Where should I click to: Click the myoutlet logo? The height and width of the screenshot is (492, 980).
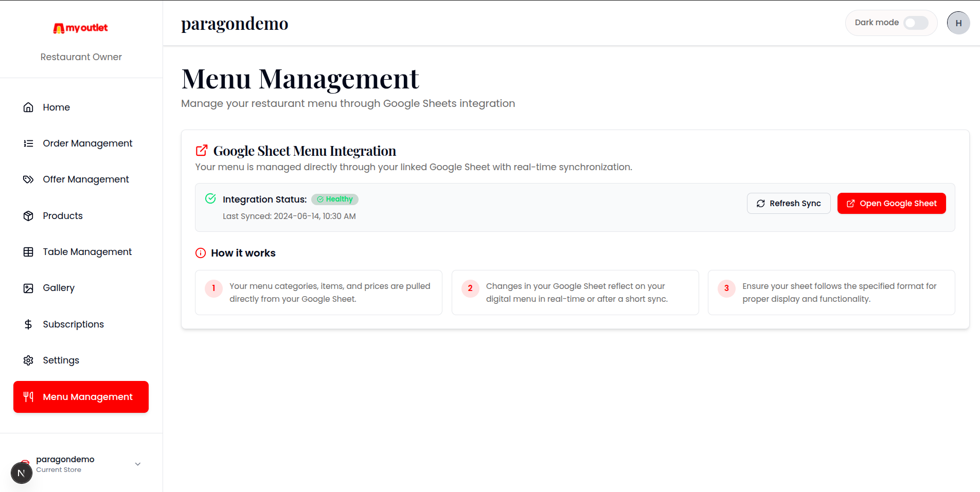coord(81,28)
